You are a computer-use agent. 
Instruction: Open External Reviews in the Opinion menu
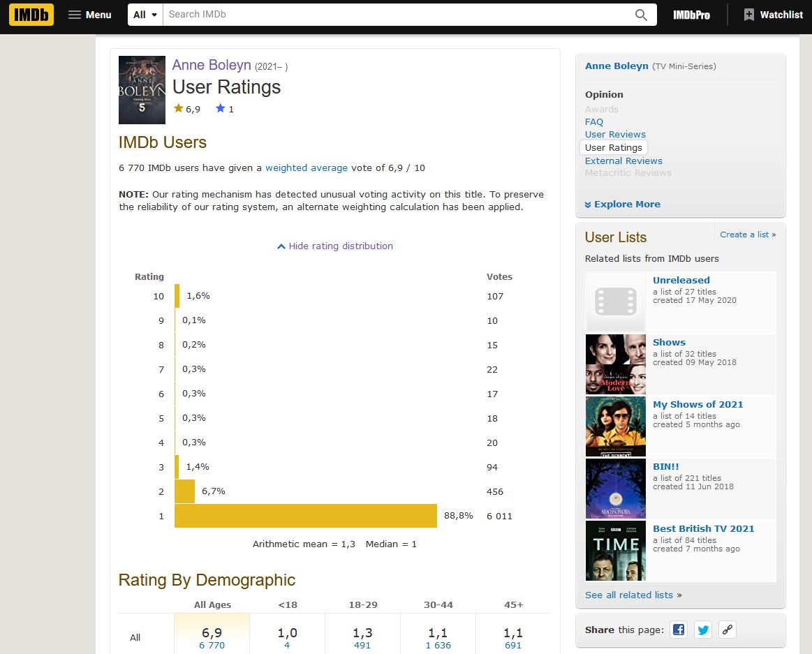coord(623,161)
